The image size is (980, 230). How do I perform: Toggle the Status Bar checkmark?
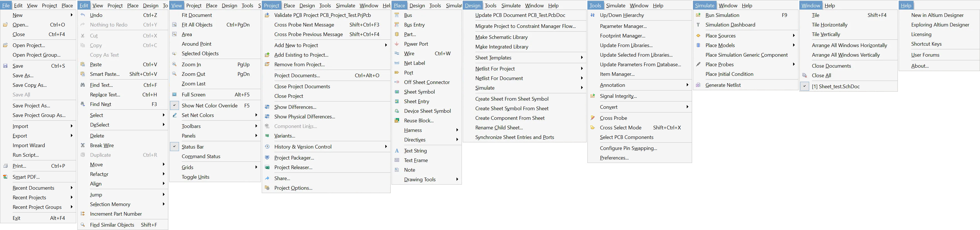(174, 147)
